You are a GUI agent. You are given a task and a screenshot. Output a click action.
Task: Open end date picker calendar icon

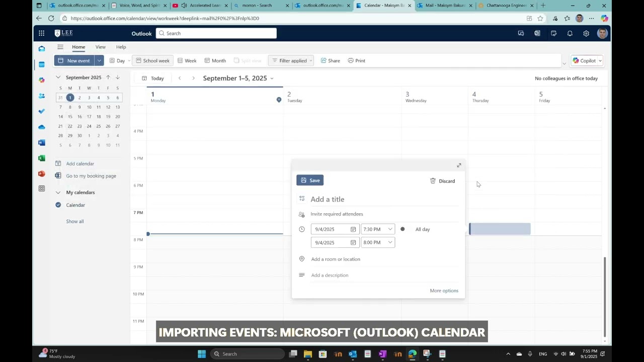click(x=353, y=242)
